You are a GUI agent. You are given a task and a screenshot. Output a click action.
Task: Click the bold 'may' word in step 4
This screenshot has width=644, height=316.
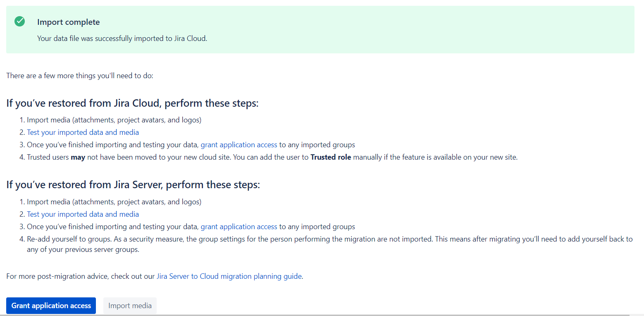78,157
